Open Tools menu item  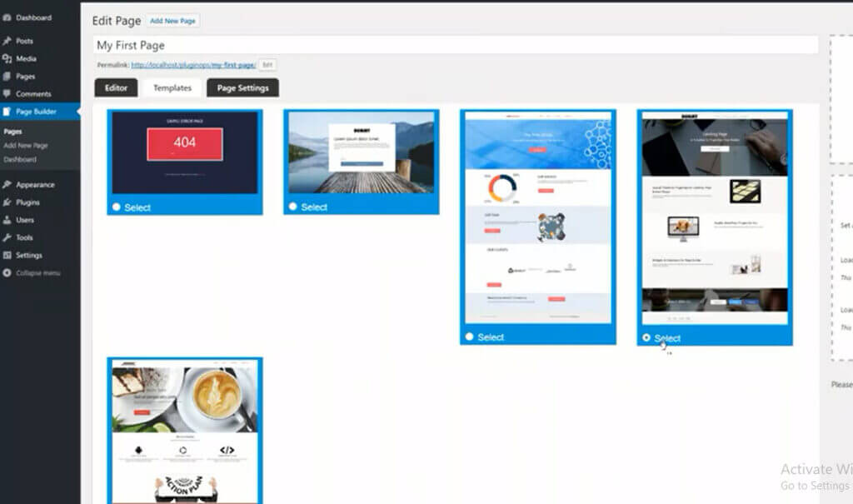[24, 237]
